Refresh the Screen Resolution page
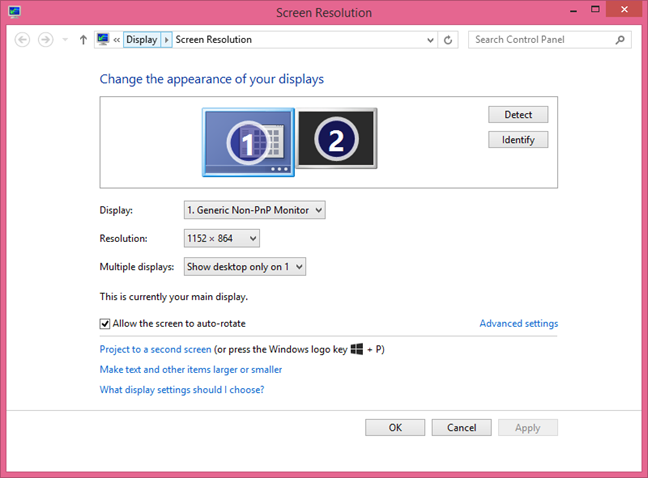Viewport: 648px width, 478px height. pyautogui.click(x=448, y=40)
